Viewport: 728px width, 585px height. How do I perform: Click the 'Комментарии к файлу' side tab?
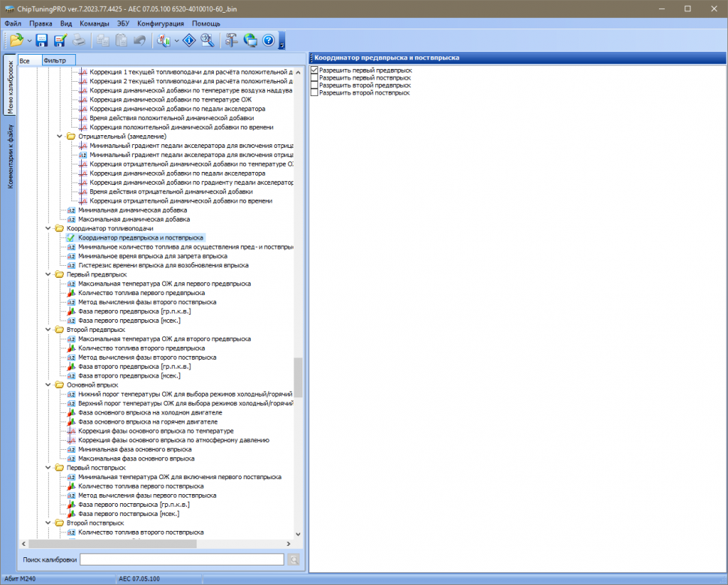tap(10, 158)
